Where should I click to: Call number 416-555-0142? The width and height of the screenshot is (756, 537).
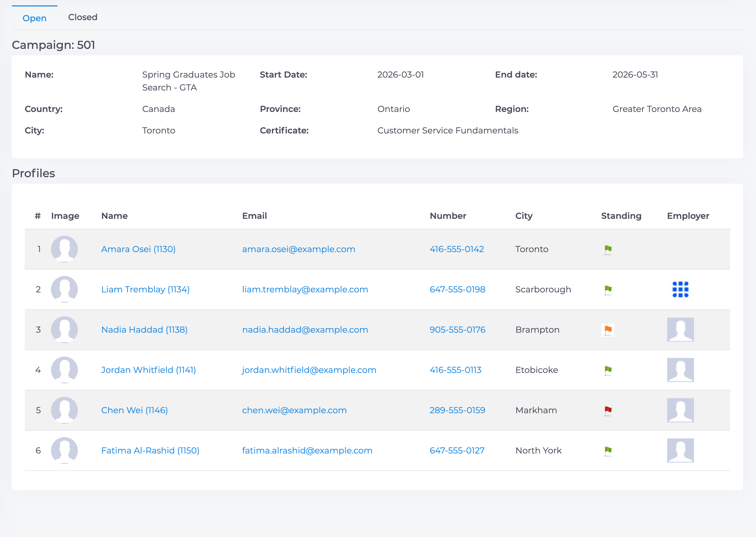coord(457,249)
